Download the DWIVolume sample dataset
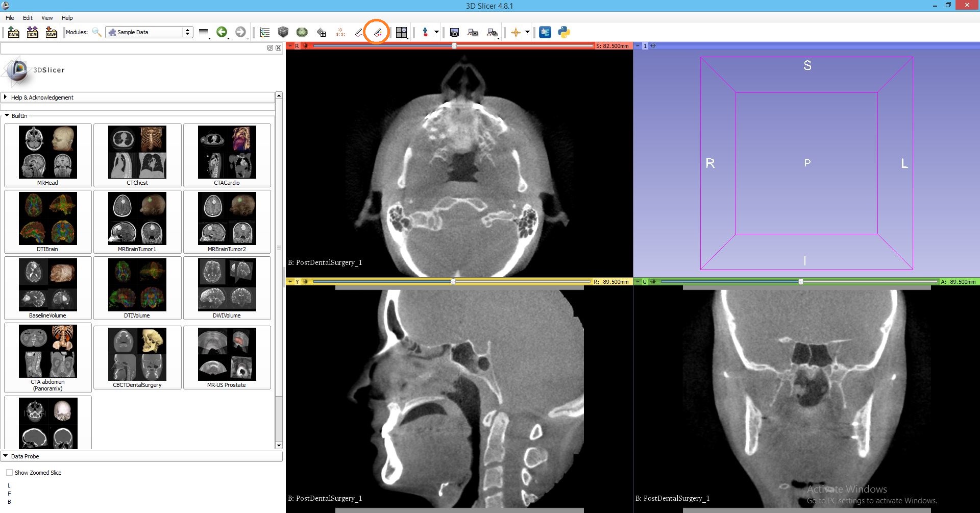Viewport: 980px width, 513px height. 227,288
